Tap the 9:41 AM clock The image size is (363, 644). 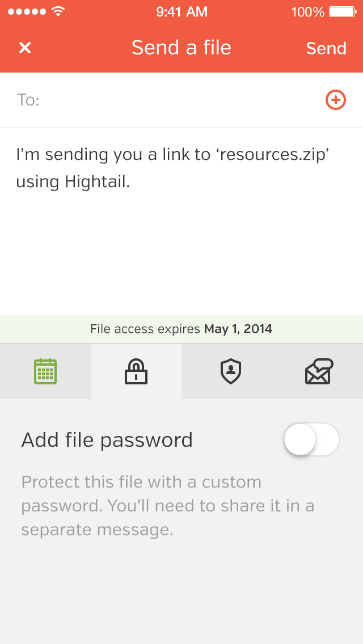[x=181, y=11]
